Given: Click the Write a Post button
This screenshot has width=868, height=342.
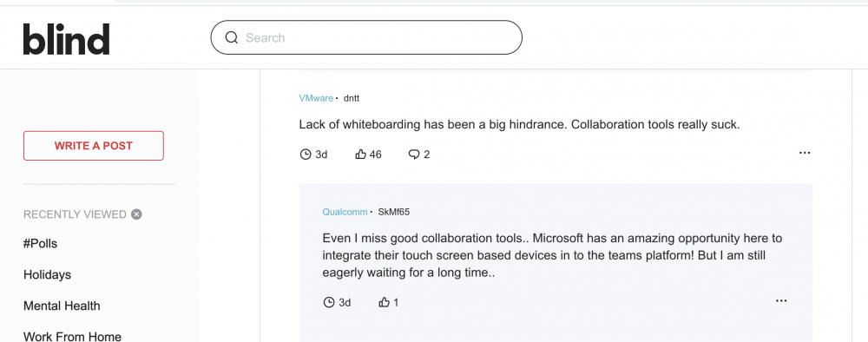Looking at the screenshot, I should coord(94,146).
